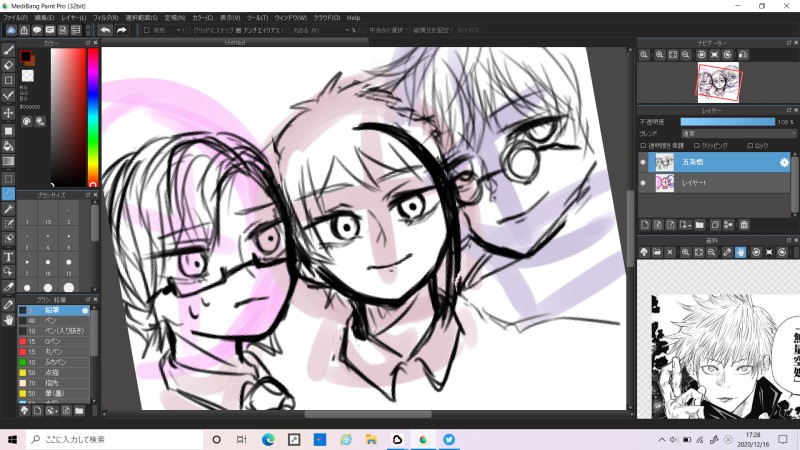Zoom in within the Navigator panel

[x=660, y=55]
